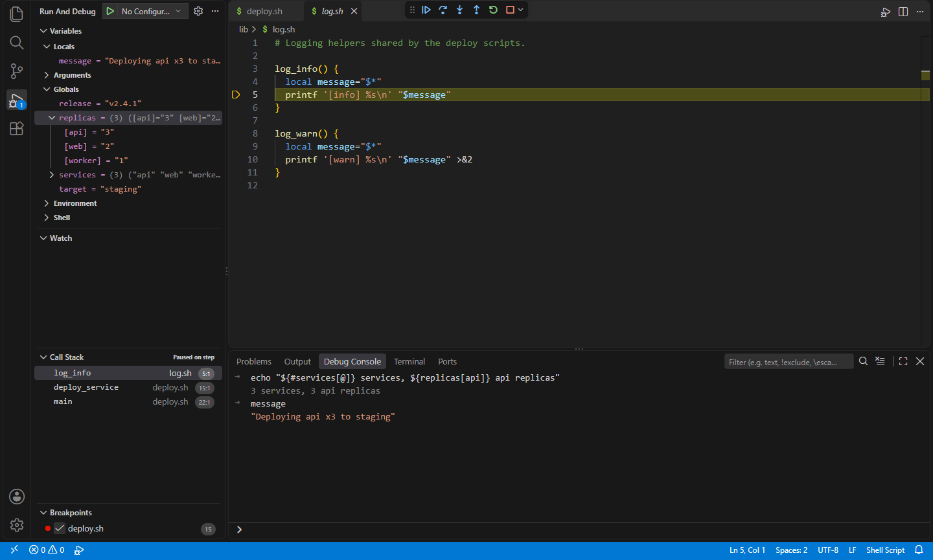Open the Extensions view

pos(17,128)
